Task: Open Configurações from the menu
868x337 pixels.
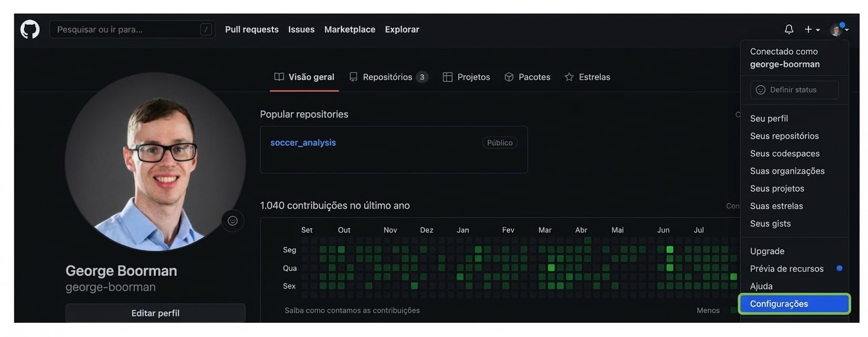Action: [x=794, y=304]
